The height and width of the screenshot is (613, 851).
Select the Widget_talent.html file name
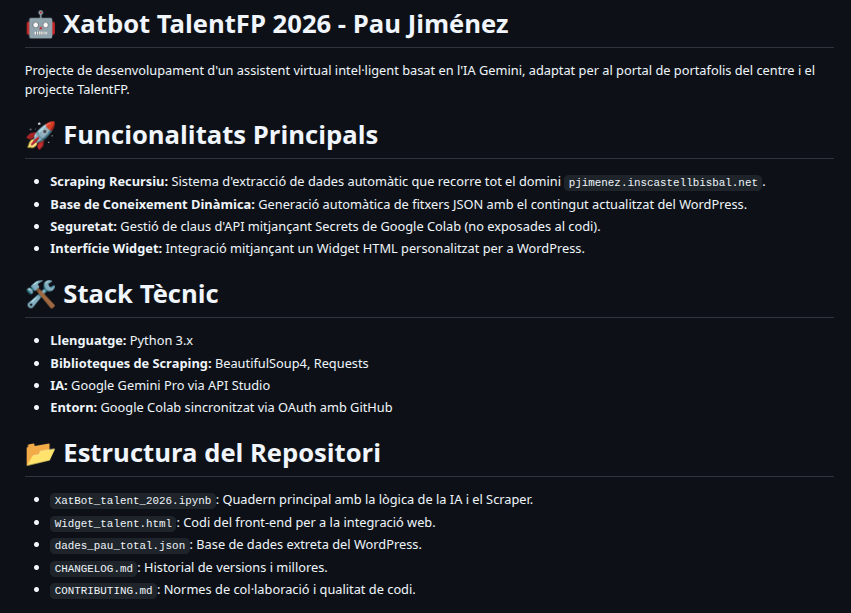tap(115, 522)
